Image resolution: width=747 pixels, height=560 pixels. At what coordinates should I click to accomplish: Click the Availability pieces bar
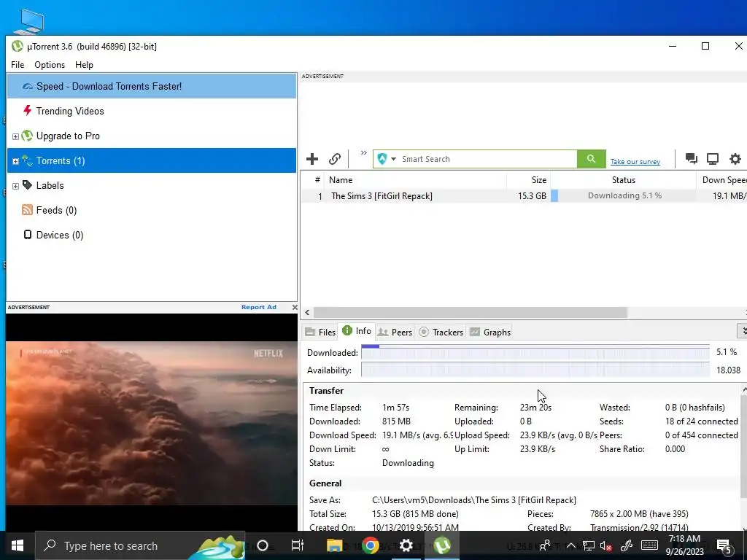pyautogui.click(x=535, y=370)
